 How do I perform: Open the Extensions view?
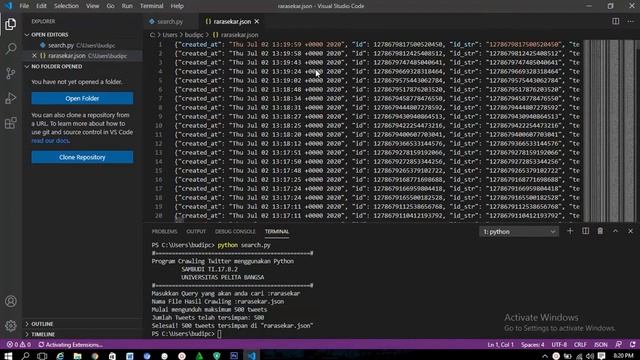11,122
